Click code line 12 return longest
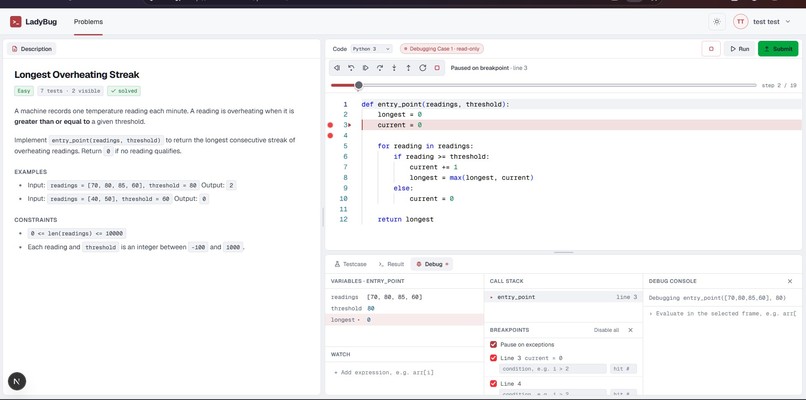The image size is (806, 400). pyautogui.click(x=406, y=220)
